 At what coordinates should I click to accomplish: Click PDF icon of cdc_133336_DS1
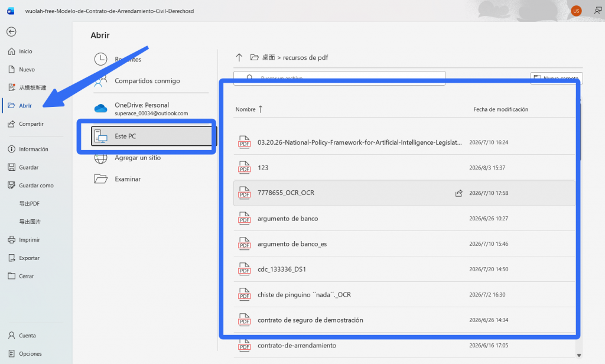(x=244, y=269)
